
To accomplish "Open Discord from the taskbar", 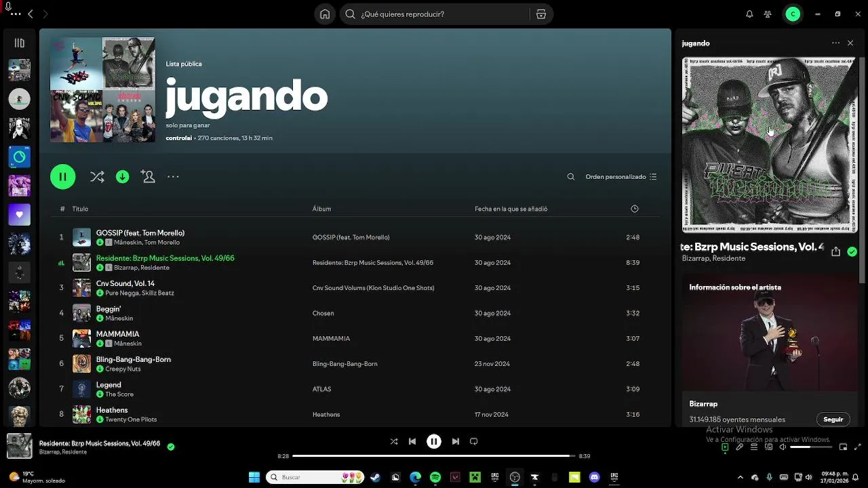I will click(x=595, y=477).
